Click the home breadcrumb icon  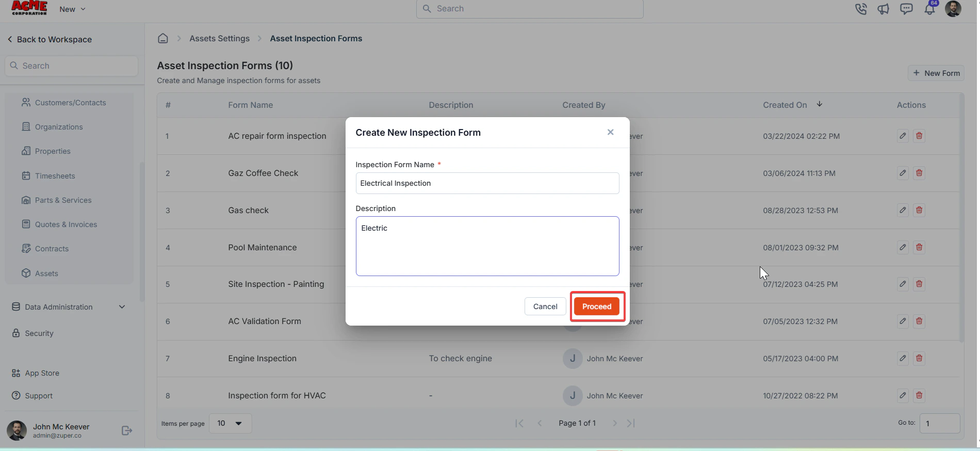(163, 38)
